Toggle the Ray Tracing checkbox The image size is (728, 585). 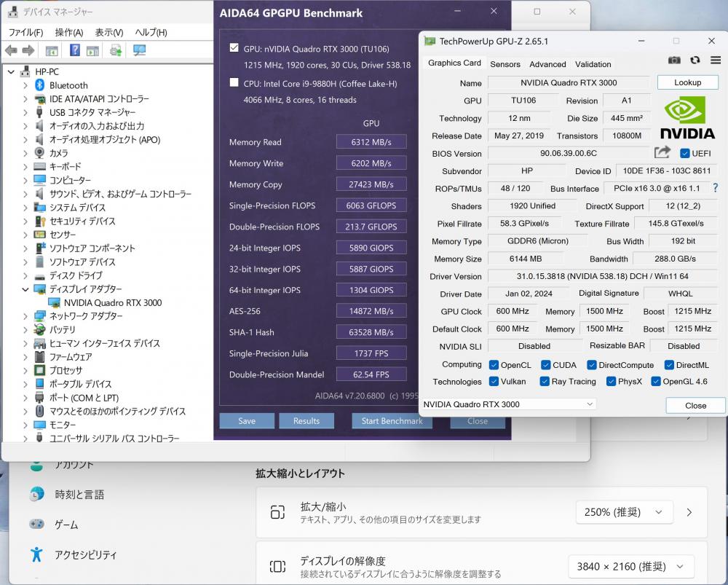point(545,382)
